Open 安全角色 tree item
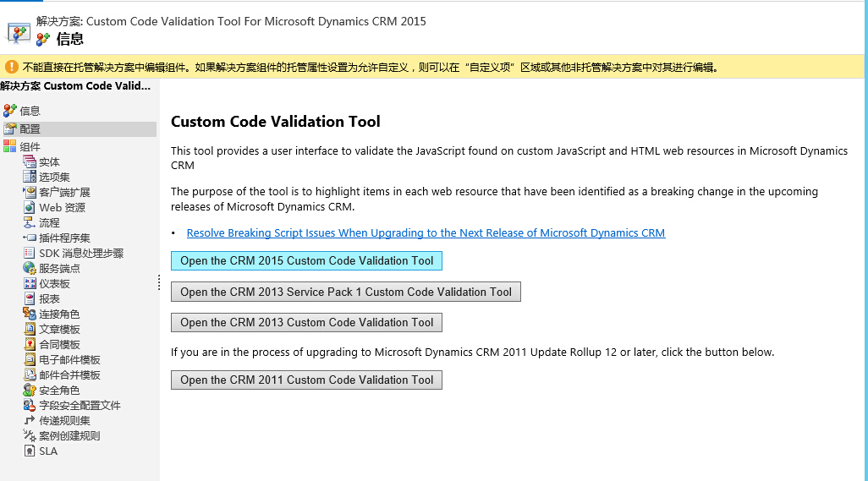Image resolution: width=868 pixels, height=481 pixels. point(59,390)
